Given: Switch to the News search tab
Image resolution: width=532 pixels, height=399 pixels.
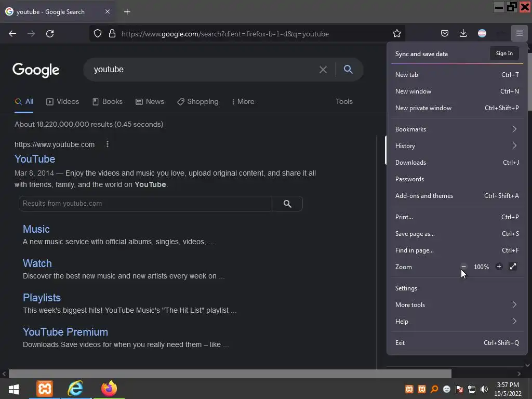Looking at the screenshot, I should 150,101.
